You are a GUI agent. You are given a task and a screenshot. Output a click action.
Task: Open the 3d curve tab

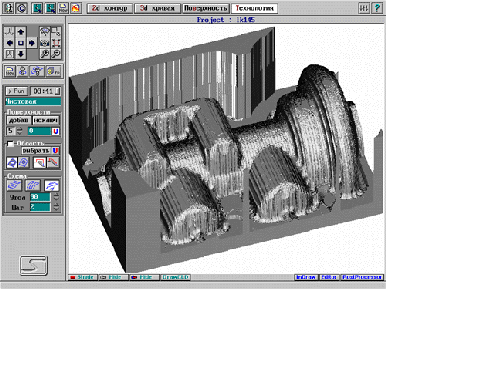coord(157,8)
